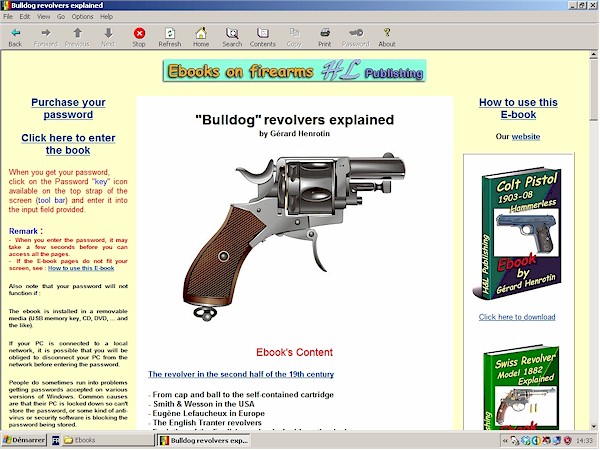This screenshot has height=450, width=600.
Task: Click the scrollbar up arrow
Action: pyautogui.click(x=593, y=55)
